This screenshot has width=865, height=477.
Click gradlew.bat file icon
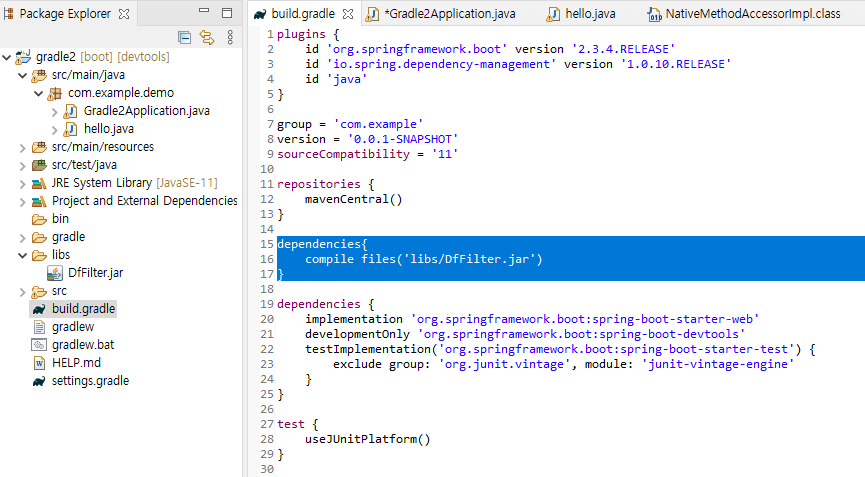(39, 345)
